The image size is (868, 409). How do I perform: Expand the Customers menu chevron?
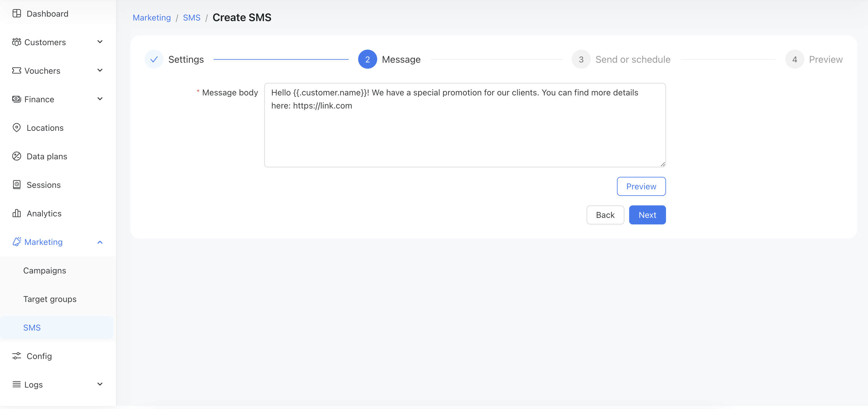pyautogui.click(x=100, y=42)
